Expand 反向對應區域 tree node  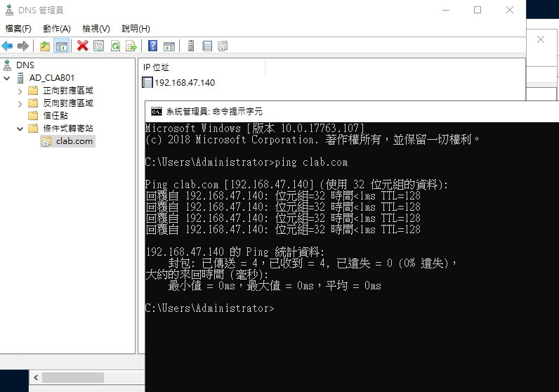click(x=20, y=104)
